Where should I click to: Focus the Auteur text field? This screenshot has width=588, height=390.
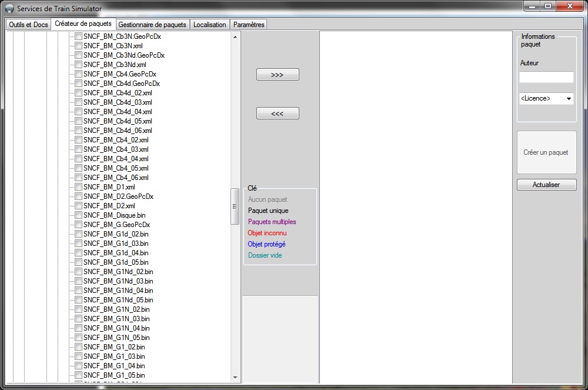pos(546,77)
